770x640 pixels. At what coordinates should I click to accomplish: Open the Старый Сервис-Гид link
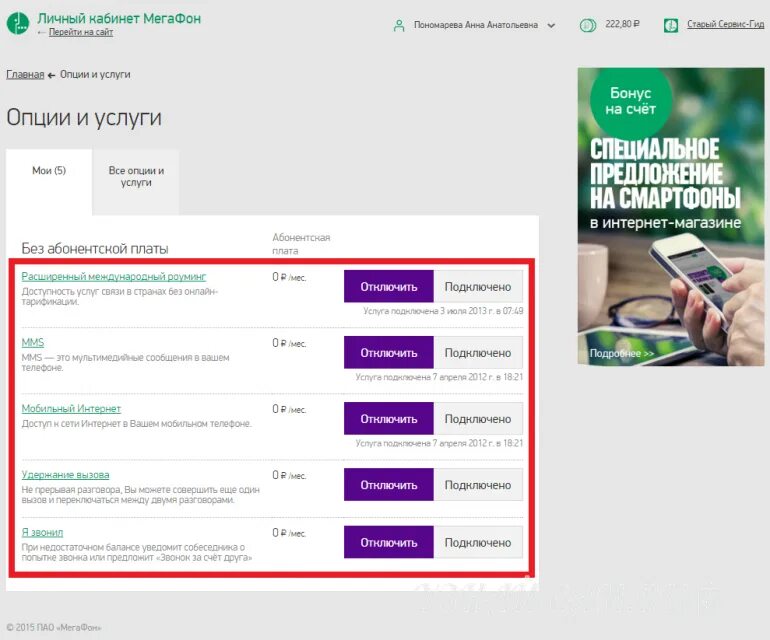[725, 24]
